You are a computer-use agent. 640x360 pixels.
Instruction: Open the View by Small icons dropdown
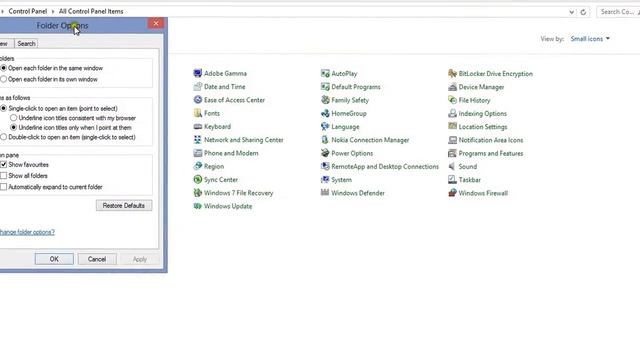[x=590, y=39]
